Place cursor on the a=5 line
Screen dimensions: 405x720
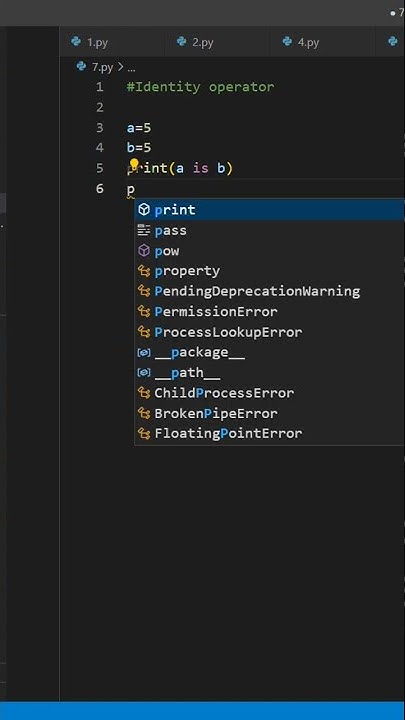139,128
